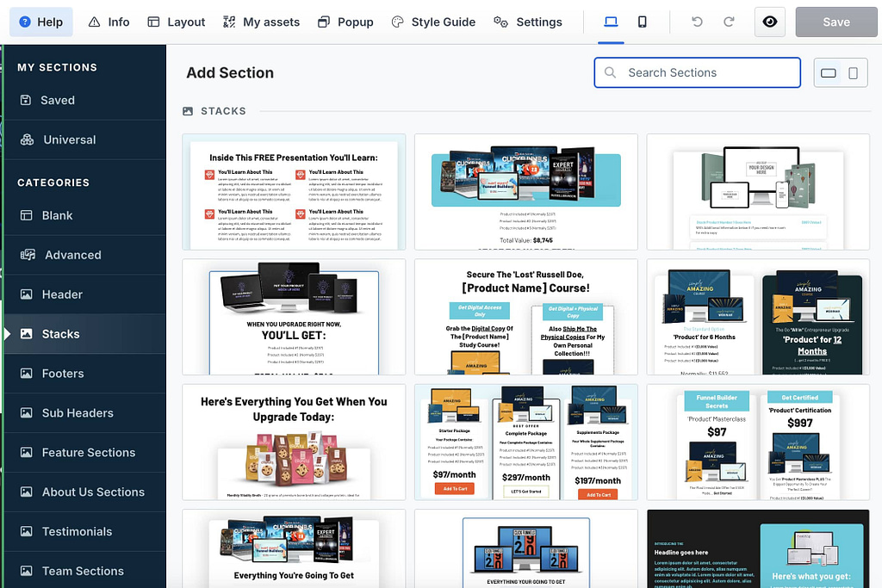
Task: Click the Team Sections image icon
Action: coord(27,571)
